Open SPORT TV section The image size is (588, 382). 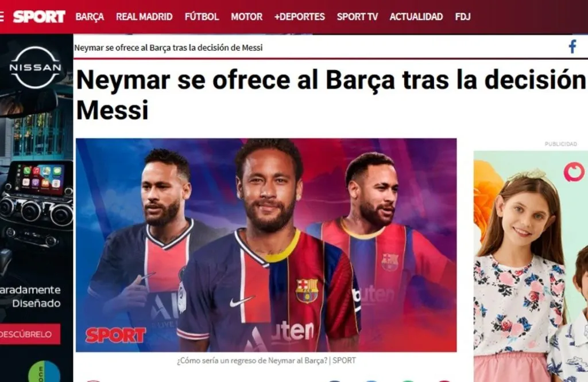pos(357,17)
